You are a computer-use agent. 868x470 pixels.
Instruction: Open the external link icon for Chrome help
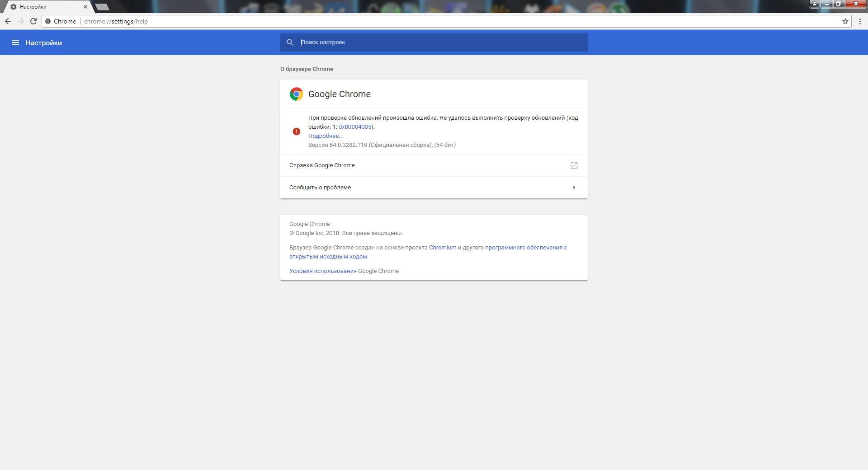574,165
